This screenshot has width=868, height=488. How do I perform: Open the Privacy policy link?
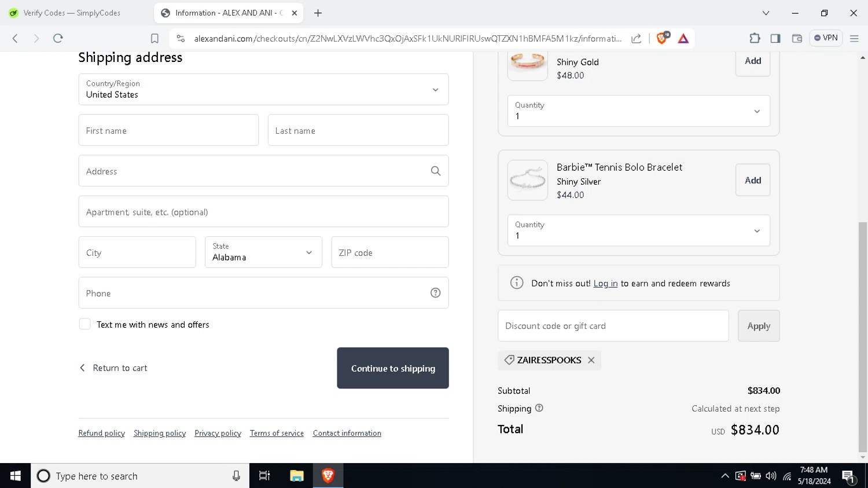(x=218, y=433)
